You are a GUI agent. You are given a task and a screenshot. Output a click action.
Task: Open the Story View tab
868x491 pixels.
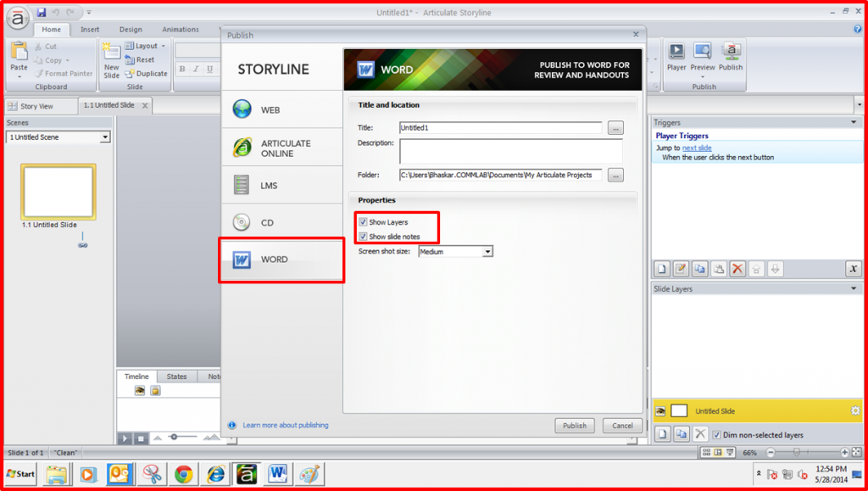coord(41,106)
